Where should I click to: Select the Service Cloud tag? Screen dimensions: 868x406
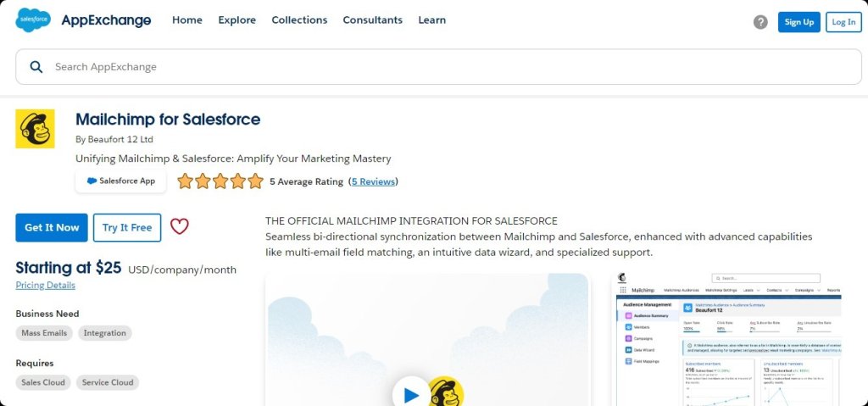coord(108,382)
